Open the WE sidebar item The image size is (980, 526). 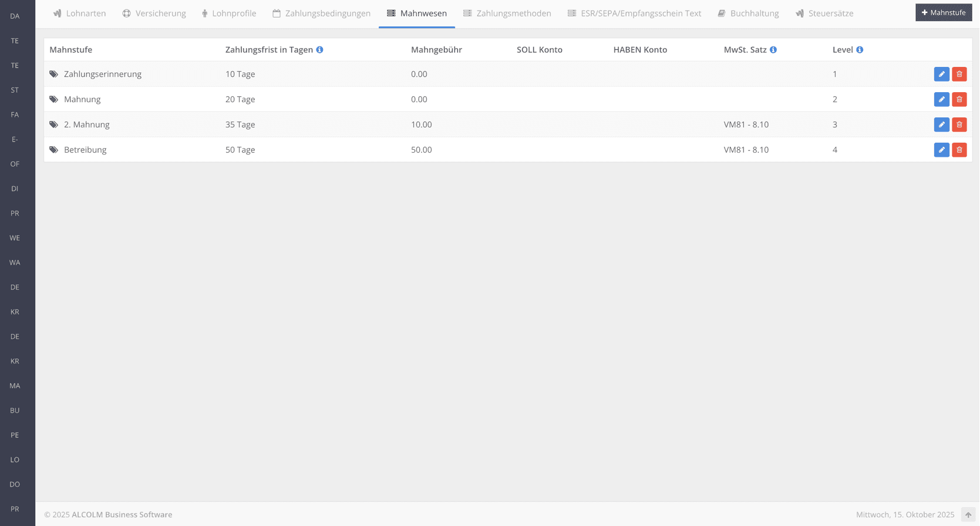(15, 238)
